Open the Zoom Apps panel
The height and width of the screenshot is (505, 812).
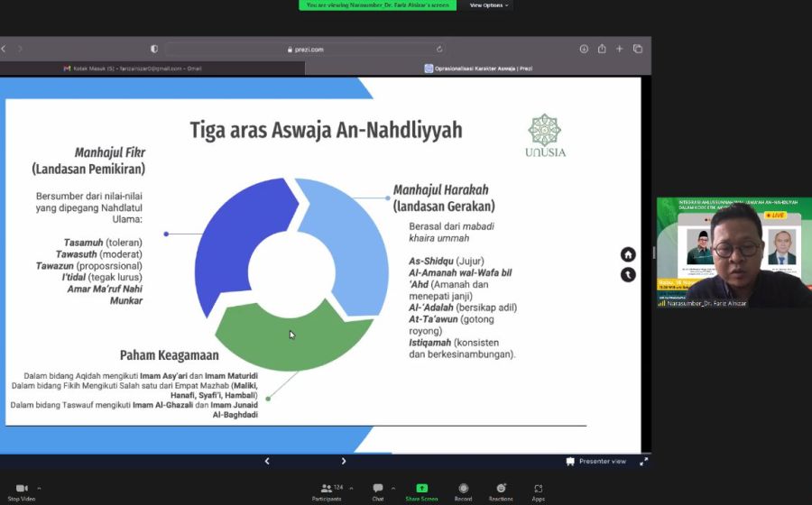(538, 488)
